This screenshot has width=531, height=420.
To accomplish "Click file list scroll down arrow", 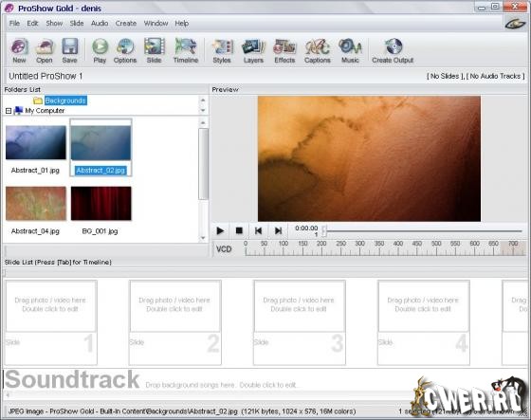I will 203,238.
